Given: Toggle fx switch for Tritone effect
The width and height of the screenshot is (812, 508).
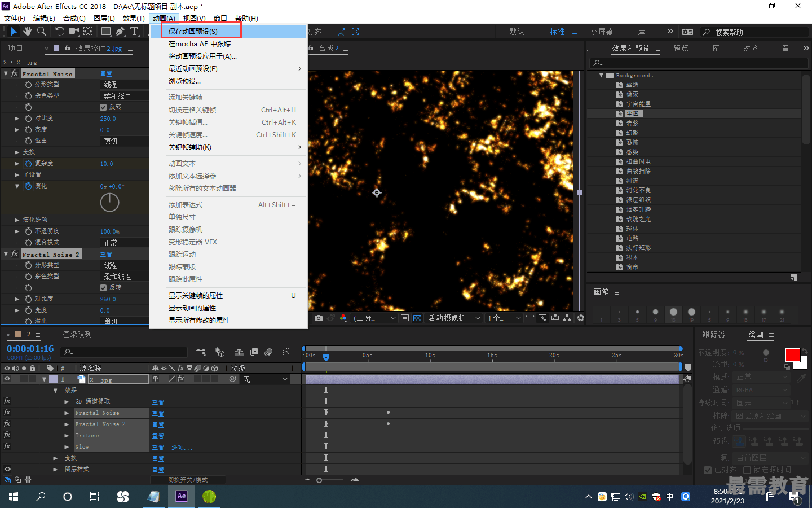Looking at the screenshot, I should tap(7, 435).
